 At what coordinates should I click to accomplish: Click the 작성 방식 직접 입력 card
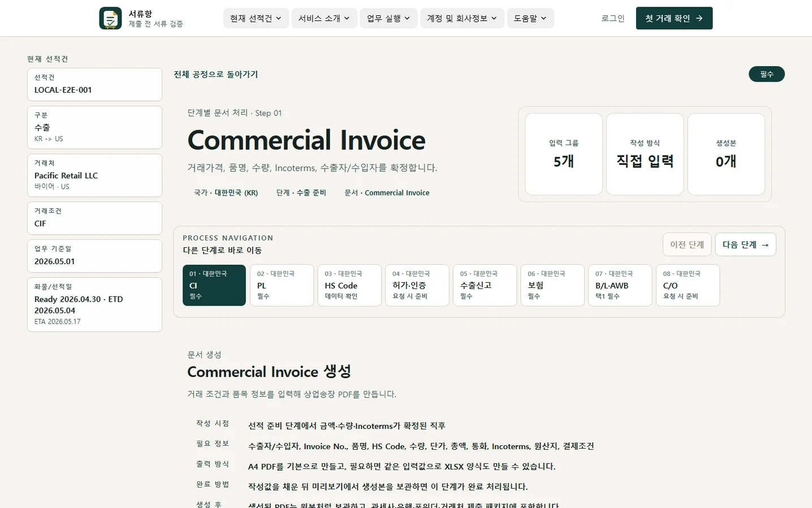click(645, 154)
